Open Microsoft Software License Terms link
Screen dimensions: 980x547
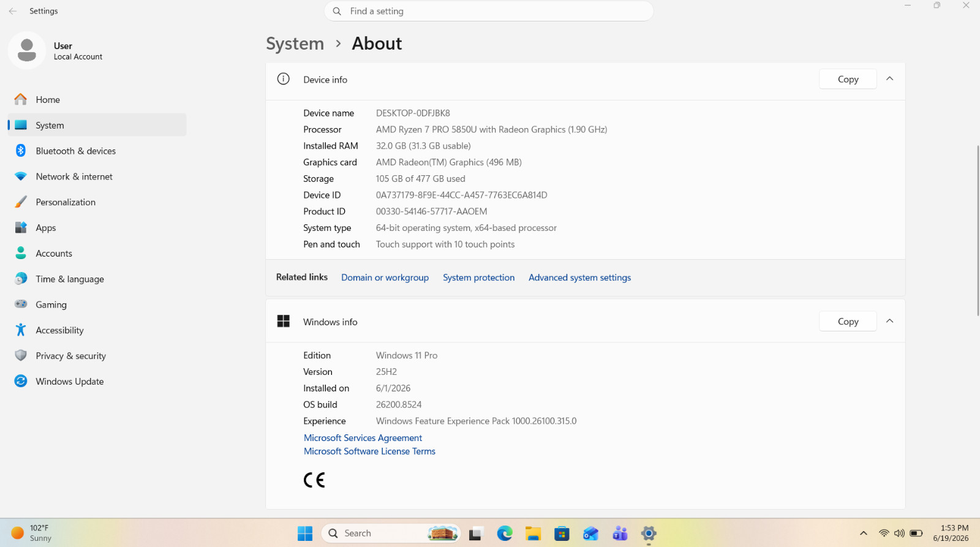369,451
